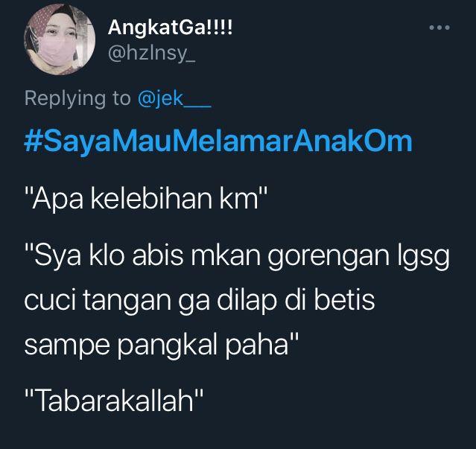
Task: Open the @jek___ mention link
Action: click(x=174, y=98)
